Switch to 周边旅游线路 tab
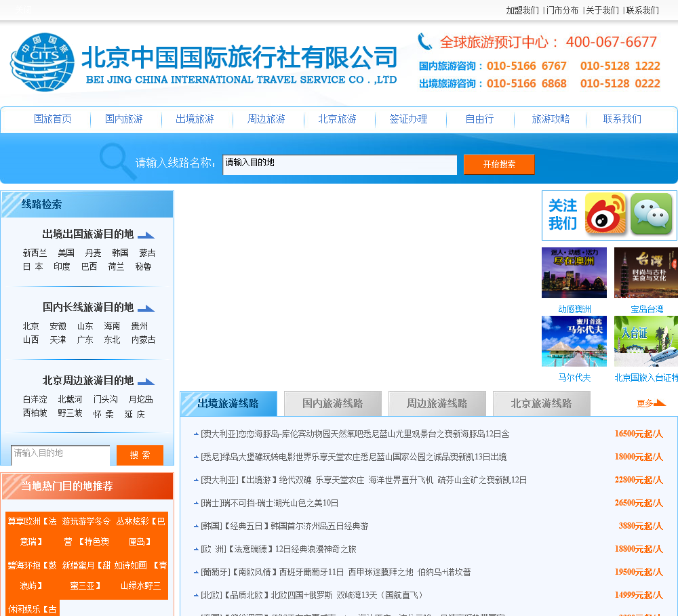Screen dimensions: 678x616 (x=437, y=403)
